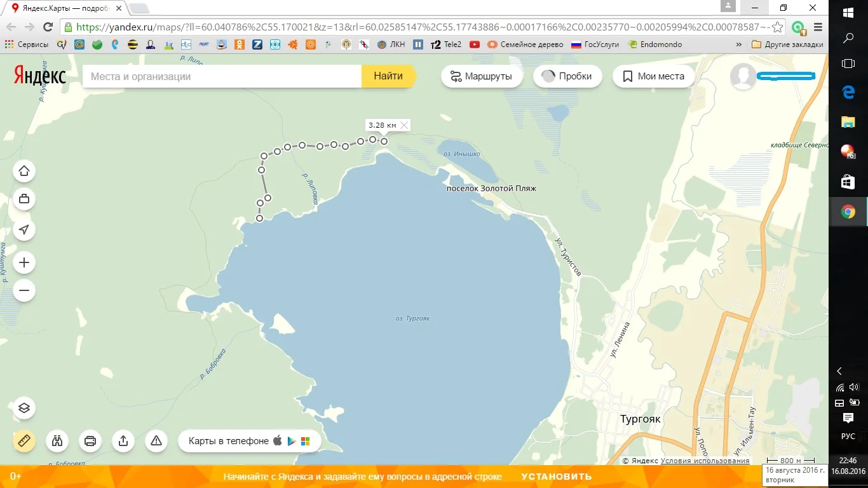The width and height of the screenshot is (868, 488).
Task: Open the user profile avatar
Action: 743,76
